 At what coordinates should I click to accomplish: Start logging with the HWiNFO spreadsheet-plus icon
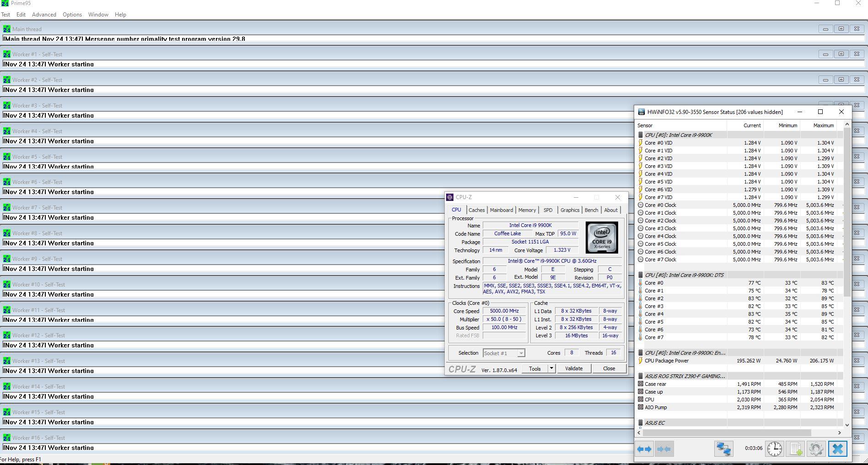click(795, 449)
